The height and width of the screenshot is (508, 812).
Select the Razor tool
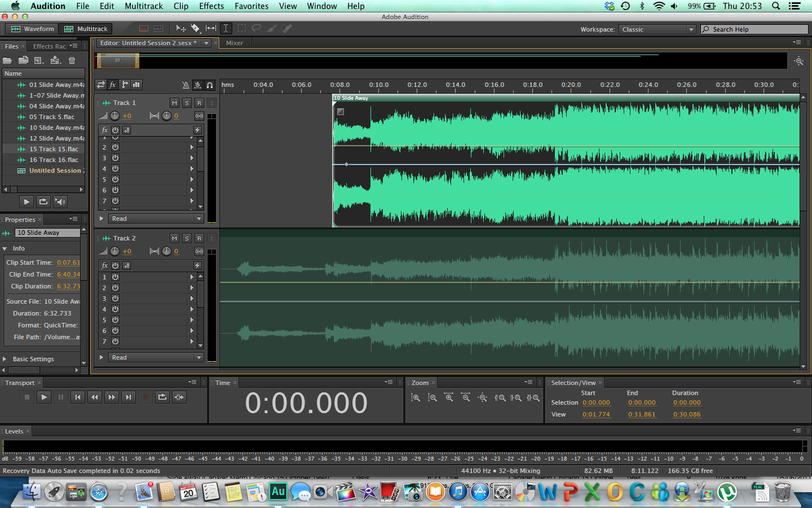pyautogui.click(x=196, y=28)
